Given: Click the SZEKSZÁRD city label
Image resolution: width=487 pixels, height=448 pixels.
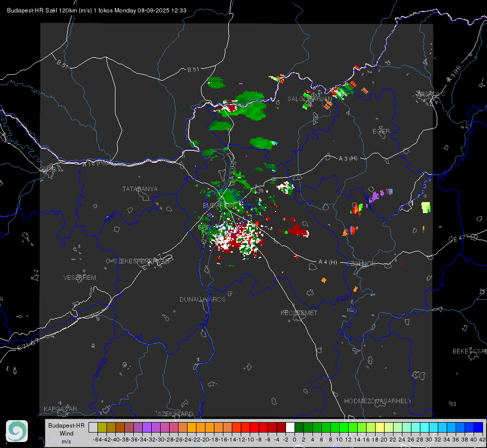Looking at the screenshot, I should pyautogui.click(x=176, y=414).
